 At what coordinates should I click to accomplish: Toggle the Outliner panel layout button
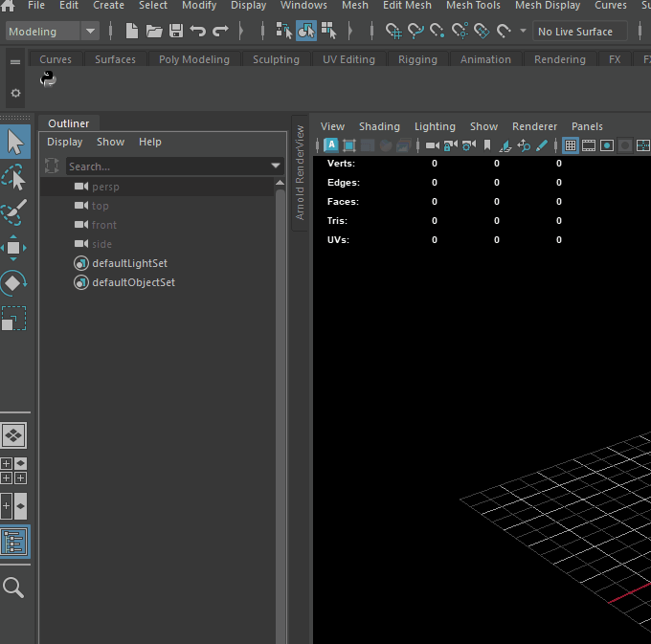coord(14,542)
